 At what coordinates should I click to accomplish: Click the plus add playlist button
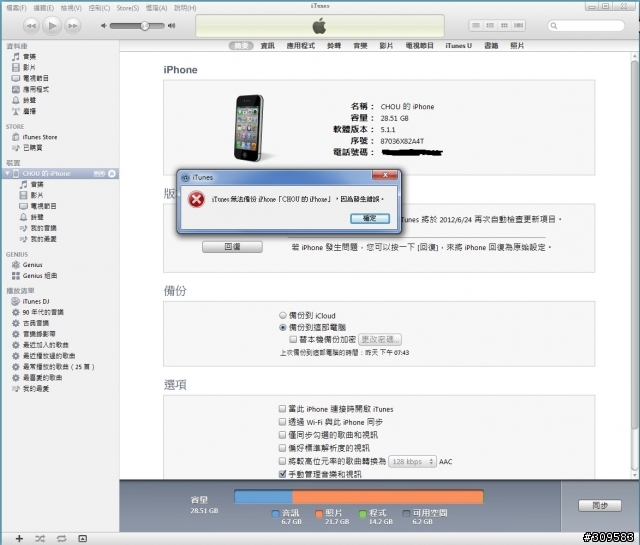[19, 538]
